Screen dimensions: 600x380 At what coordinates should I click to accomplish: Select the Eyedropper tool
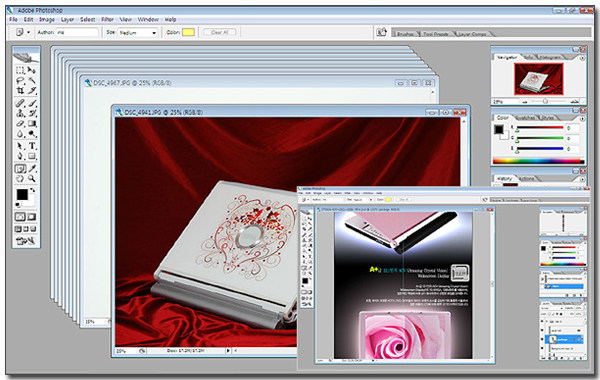click(32, 168)
